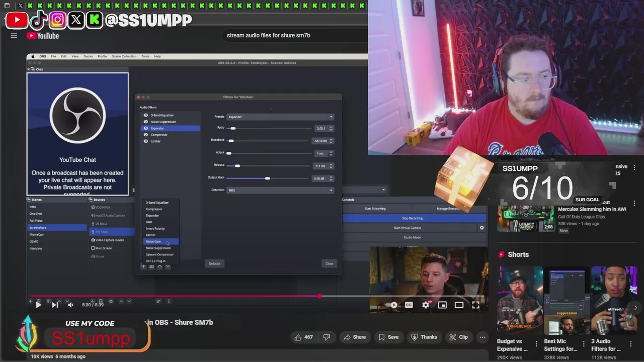Viewport: 644px width, 362px height.
Task: Click Start Streaming in OBS Controls
Action: [x=375, y=209]
